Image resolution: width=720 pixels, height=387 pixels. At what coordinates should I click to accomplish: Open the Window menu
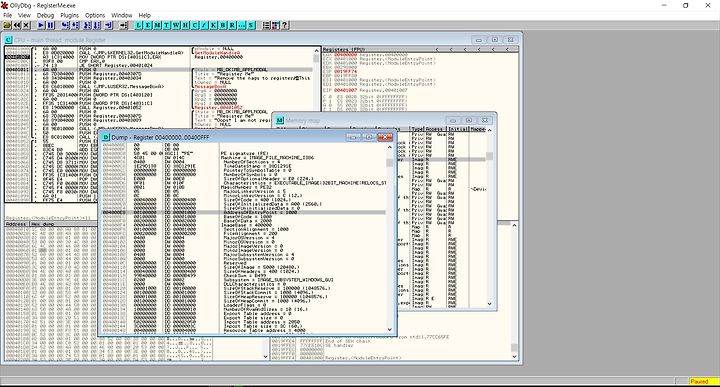pos(122,15)
